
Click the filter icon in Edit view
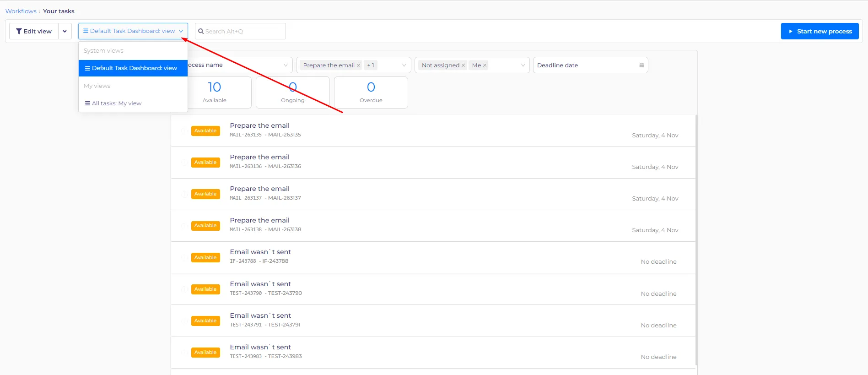pyautogui.click(x=19, y=31)
